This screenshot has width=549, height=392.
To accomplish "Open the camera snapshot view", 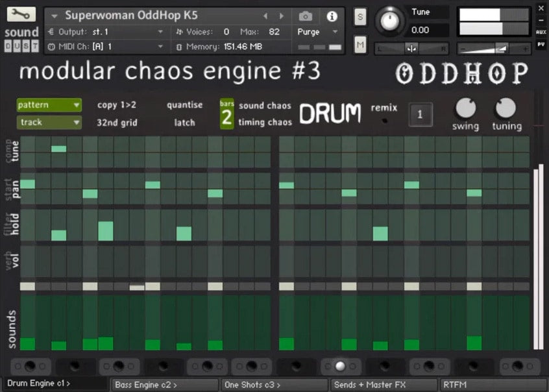I will pos(305,16).
